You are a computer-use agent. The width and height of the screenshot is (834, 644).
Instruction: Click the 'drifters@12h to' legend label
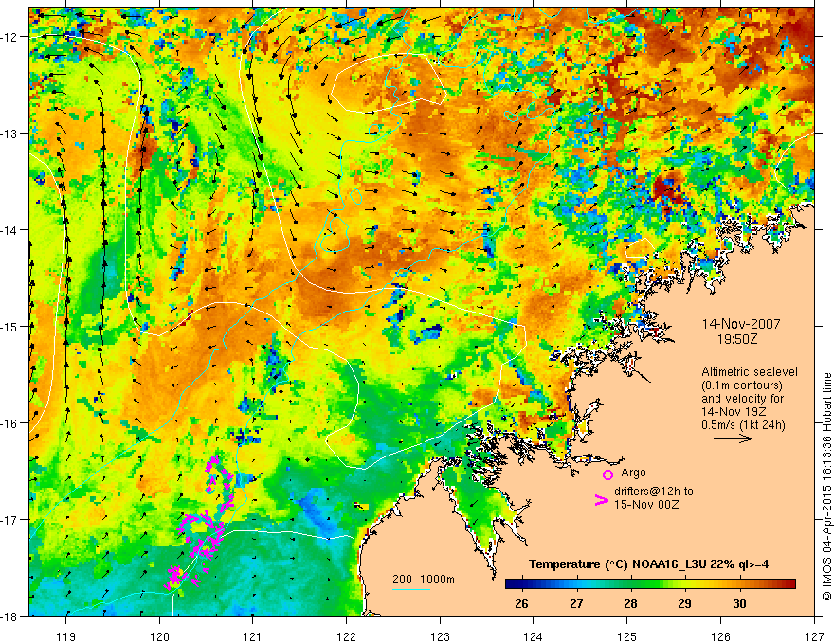tap(654, 492)
